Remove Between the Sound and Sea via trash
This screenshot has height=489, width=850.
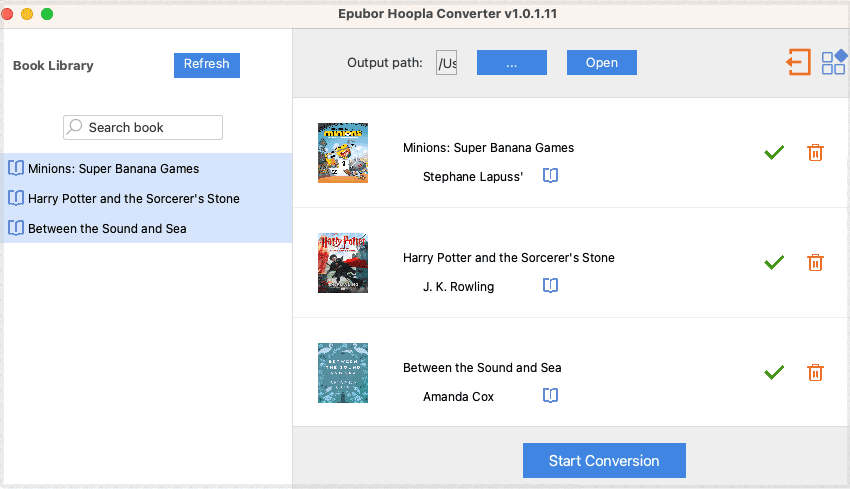(x=815, y=372)
